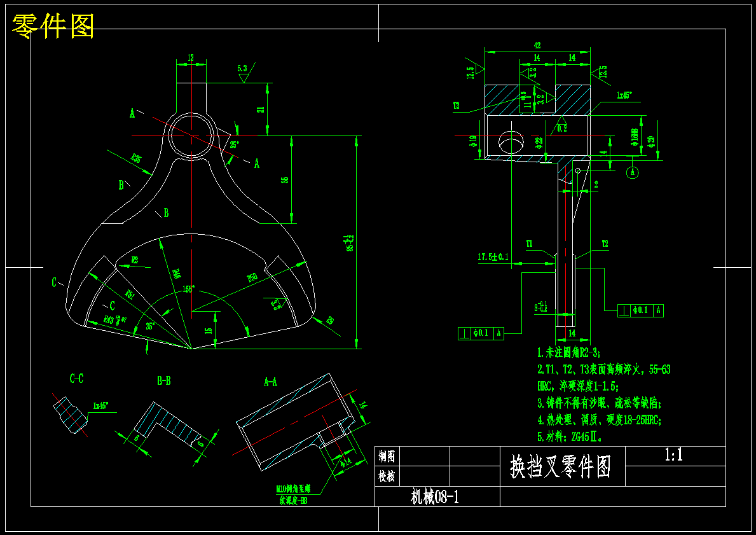Click the 换挡叉零件图 drawing title
Viewport: 756px width, 535px height.
click(561, 467)
